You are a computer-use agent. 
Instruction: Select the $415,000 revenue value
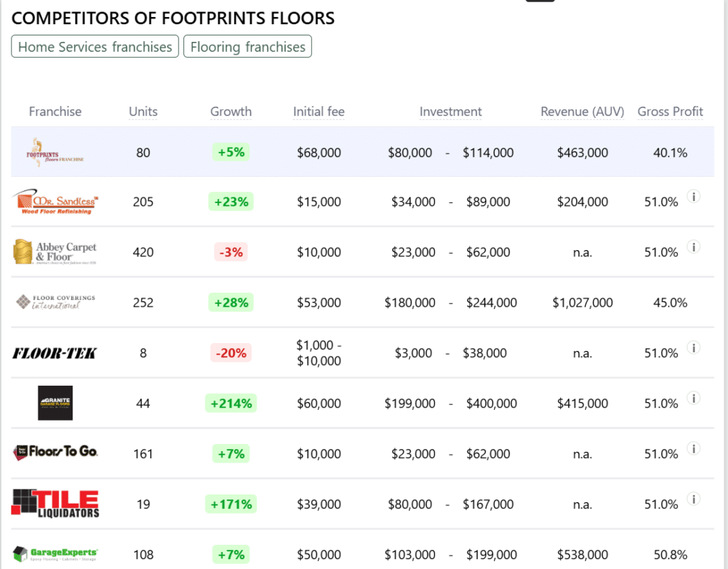coord(582,403)
